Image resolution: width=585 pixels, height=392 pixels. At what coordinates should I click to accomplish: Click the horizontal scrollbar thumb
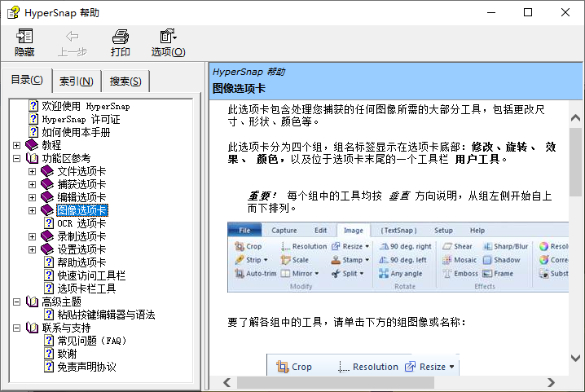[336, 382]
